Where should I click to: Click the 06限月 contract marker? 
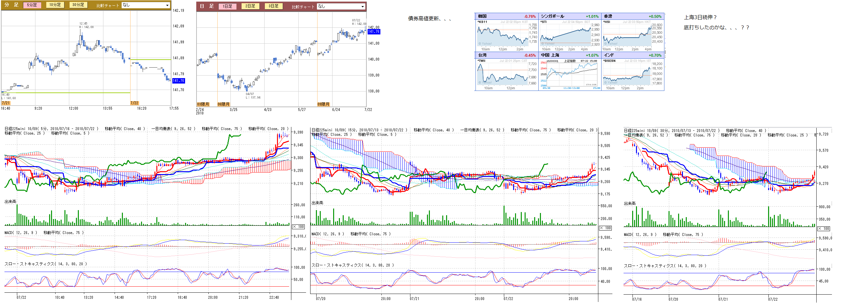[x=223, y=104]
